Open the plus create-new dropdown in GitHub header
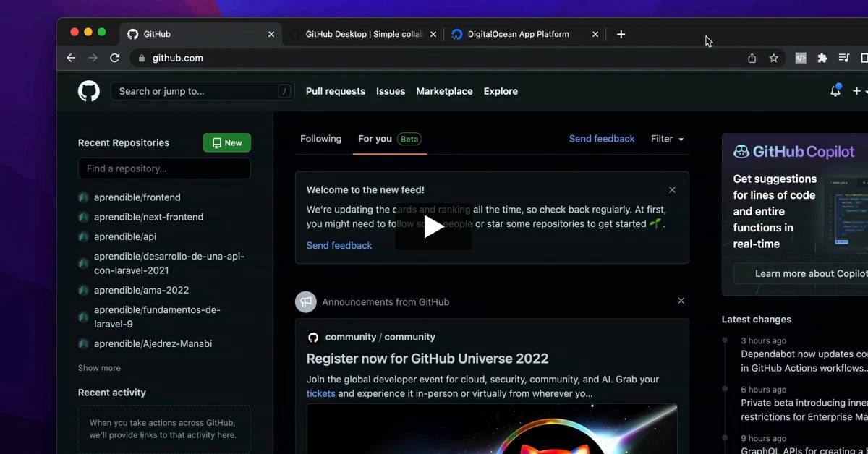Image resolution: width=868 pixels, height=454 pixels. (859, 91)
